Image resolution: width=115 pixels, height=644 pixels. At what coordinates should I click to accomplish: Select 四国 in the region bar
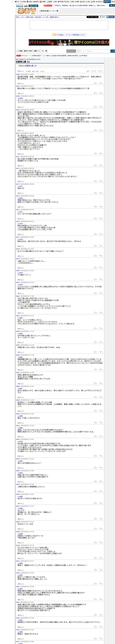pos(93,2)
